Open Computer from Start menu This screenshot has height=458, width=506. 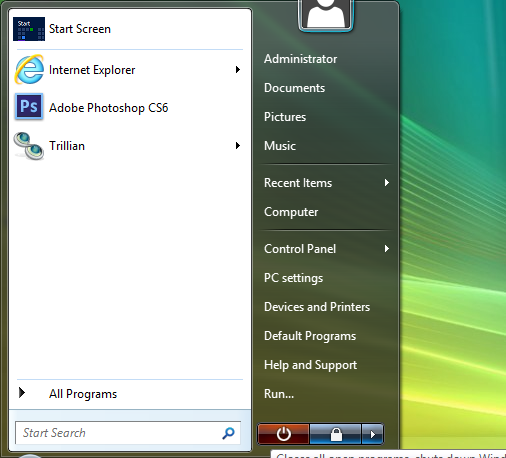[x=291, y=212]
